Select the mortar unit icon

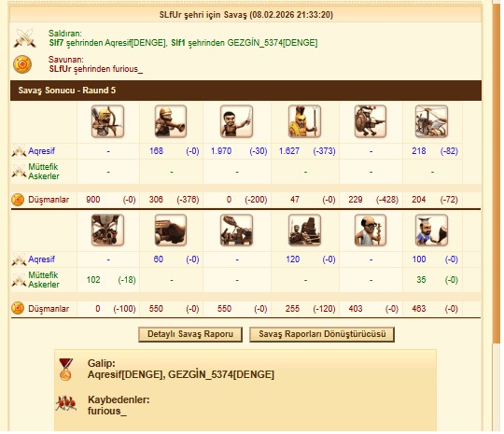click(x=304, y=230)
